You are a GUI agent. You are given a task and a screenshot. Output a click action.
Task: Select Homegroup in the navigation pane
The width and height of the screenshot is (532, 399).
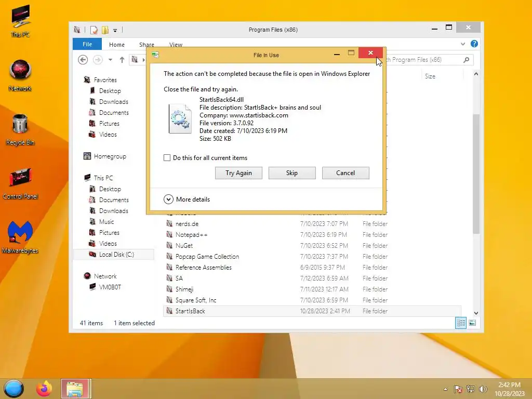110,156
